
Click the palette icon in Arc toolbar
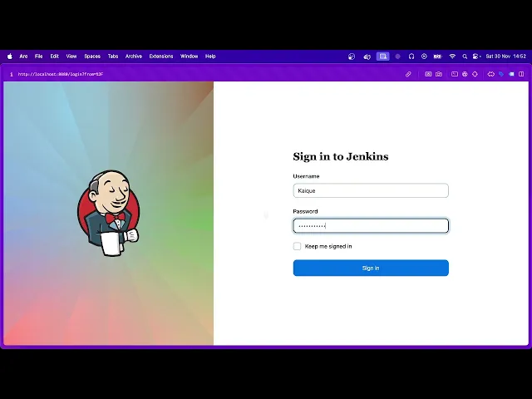pyautogui.click(x=465, y=74)
